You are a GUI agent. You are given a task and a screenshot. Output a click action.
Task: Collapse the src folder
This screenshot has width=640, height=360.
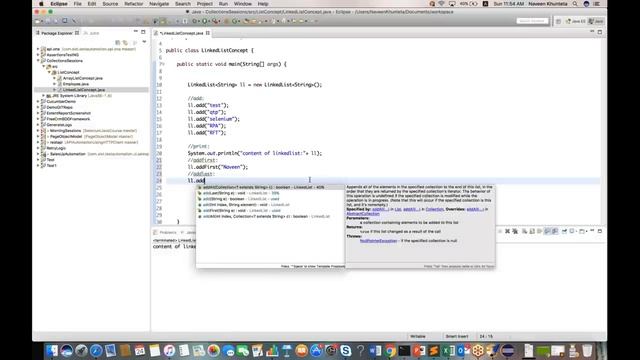click(x=44, y=66)
